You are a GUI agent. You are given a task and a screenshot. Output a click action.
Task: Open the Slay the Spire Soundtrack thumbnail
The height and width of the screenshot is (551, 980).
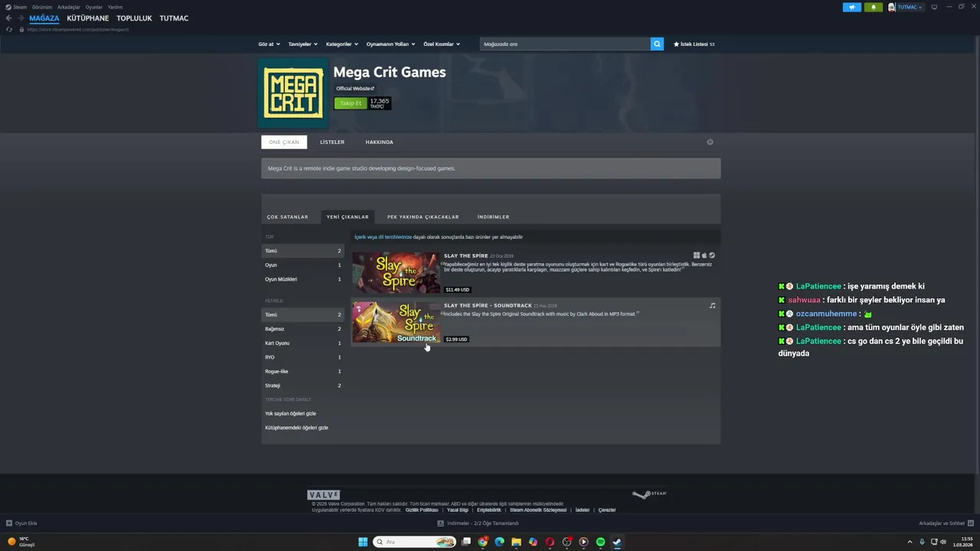pos(396,322)
